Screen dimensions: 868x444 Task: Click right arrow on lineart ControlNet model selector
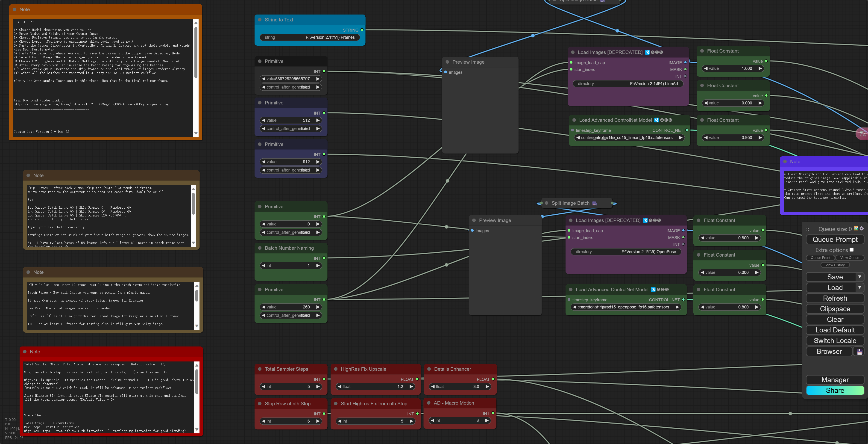pos(680,138)
